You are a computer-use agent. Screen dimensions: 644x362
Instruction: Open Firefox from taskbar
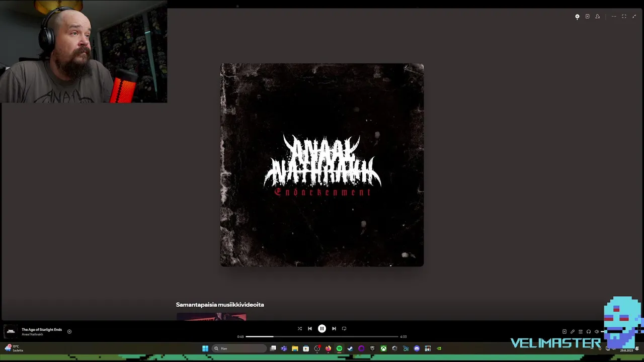328,348
